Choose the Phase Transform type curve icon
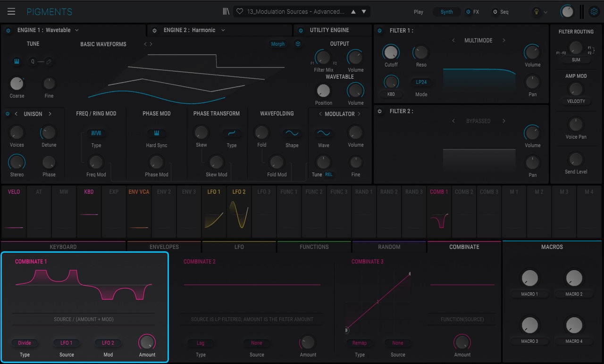This screenshot has width=604, height=364. 232,133
